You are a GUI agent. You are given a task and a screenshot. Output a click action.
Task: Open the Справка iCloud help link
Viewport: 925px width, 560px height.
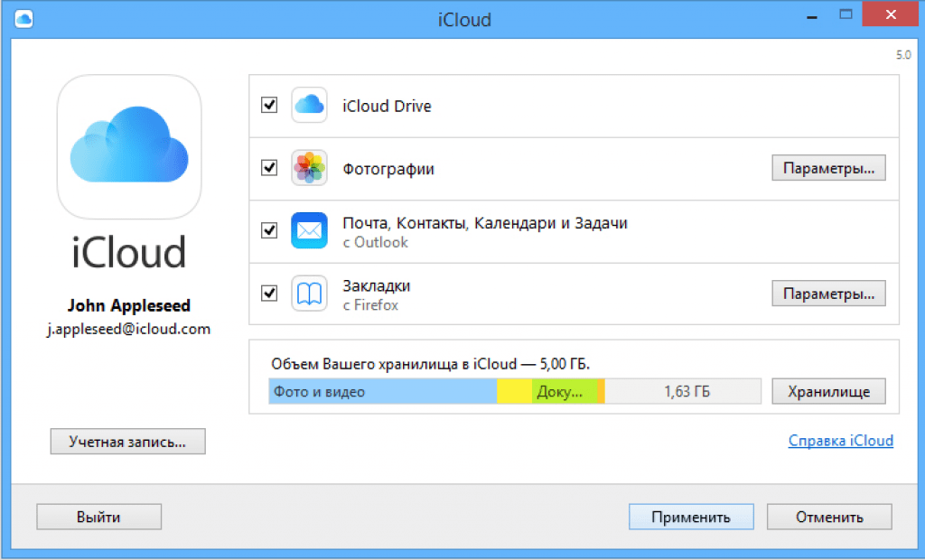[841, 441]
